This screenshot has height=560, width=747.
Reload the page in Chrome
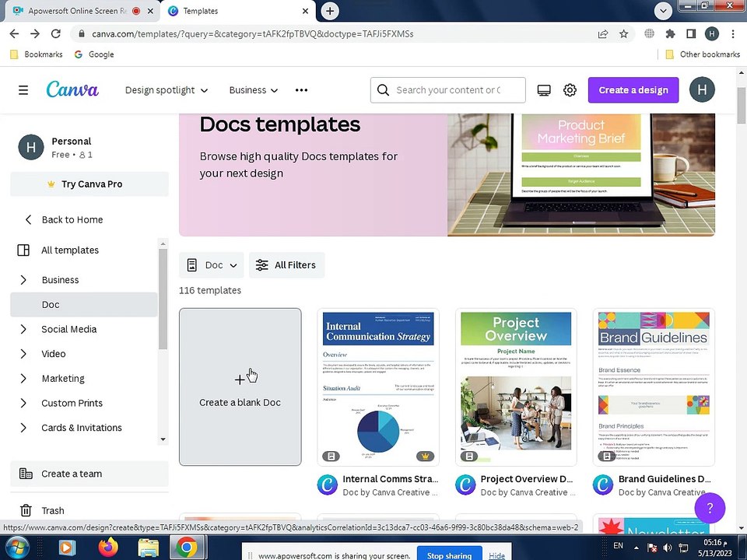click(56, 33)
